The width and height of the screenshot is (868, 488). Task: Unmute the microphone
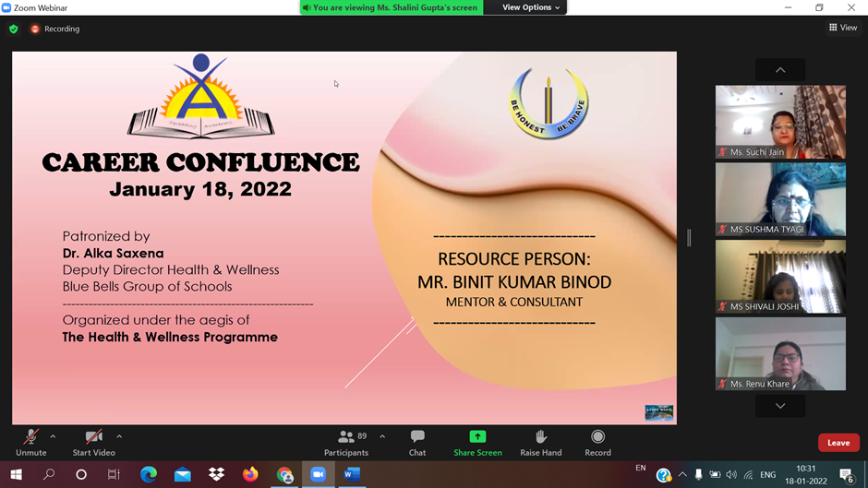tap(30, 442)
